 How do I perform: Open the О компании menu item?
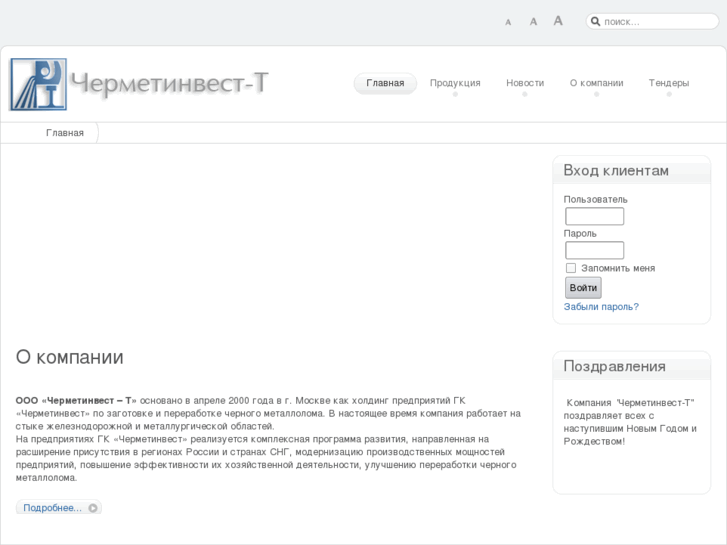[596, 83]
